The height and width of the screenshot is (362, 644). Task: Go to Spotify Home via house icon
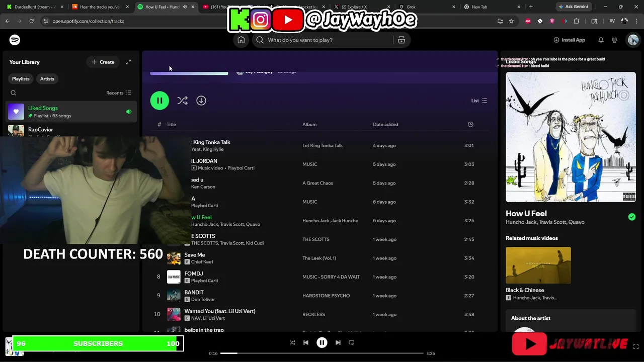point(241,40)
